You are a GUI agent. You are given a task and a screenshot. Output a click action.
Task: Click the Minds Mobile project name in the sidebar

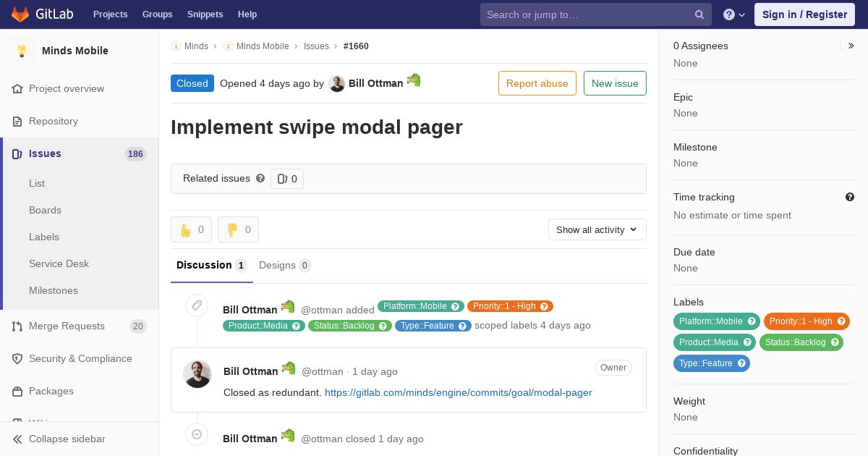click(x=75, y=51)
